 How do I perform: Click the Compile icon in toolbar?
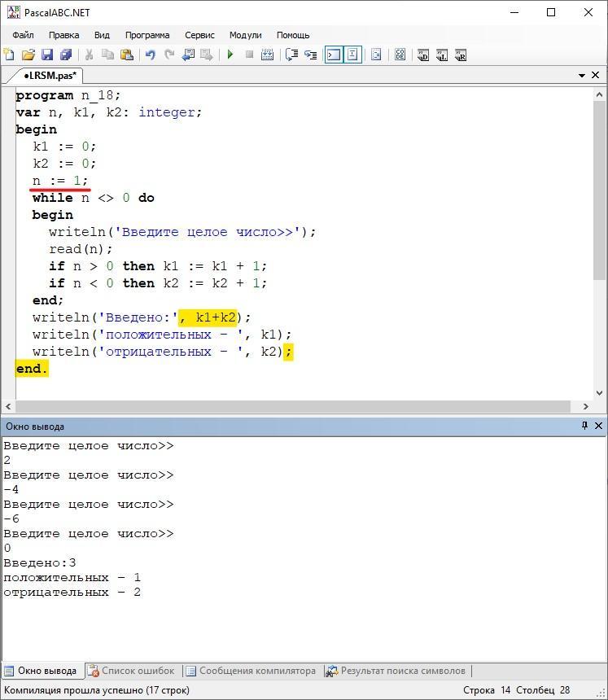(x=268, y=55)
